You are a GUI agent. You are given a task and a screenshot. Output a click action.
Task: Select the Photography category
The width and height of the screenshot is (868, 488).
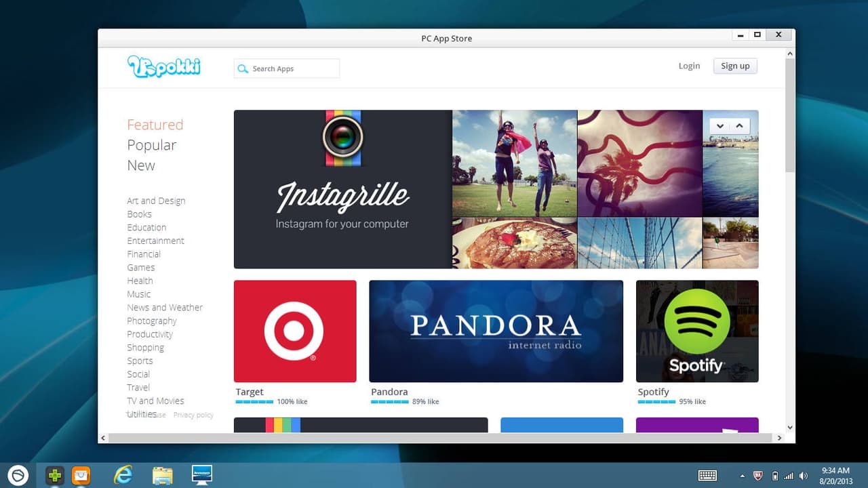click(x=152, y=321)
